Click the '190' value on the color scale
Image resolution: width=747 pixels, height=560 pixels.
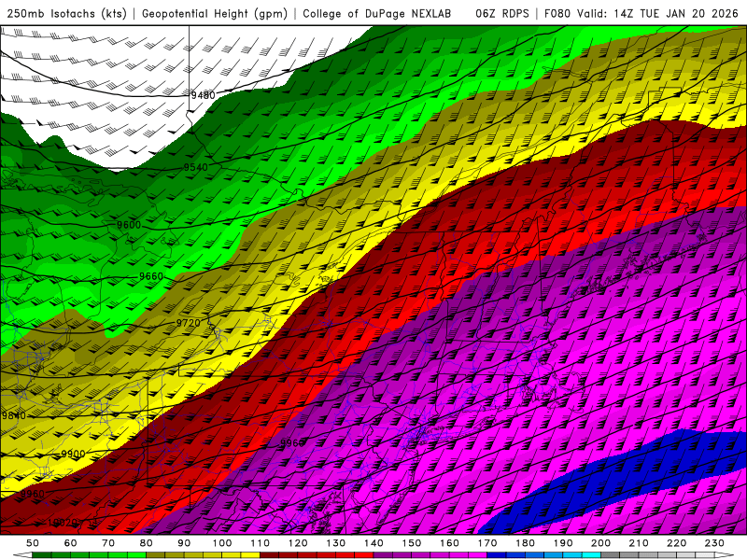pos(563,543)
